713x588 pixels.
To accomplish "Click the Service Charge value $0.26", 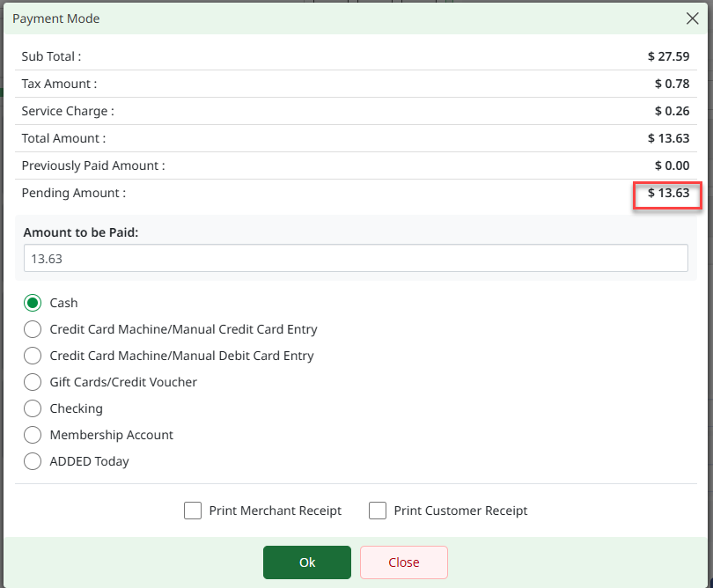I will point(672,111).
